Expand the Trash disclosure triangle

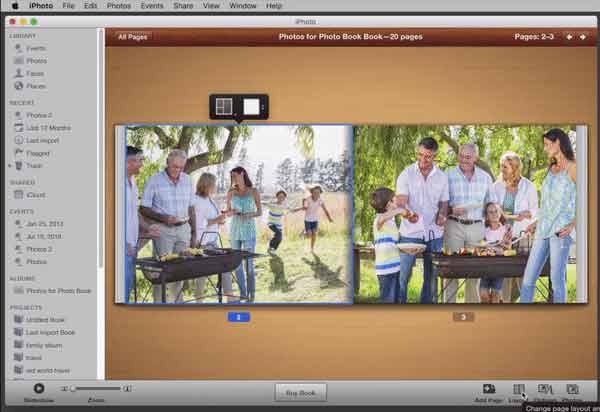pos(10,166)
